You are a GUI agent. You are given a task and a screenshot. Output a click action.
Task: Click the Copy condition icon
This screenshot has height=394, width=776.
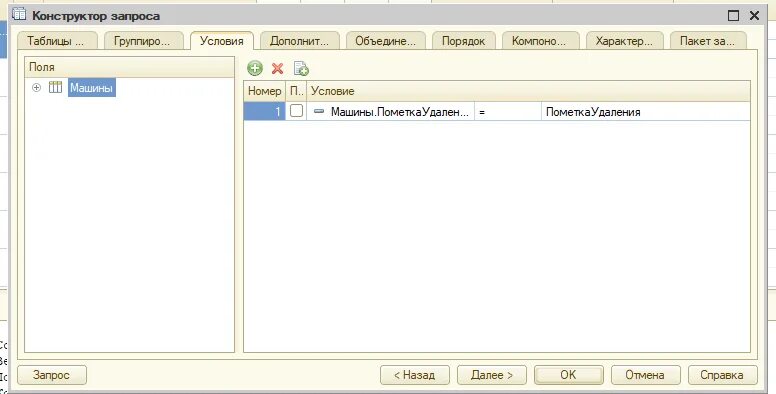[301, 68]
